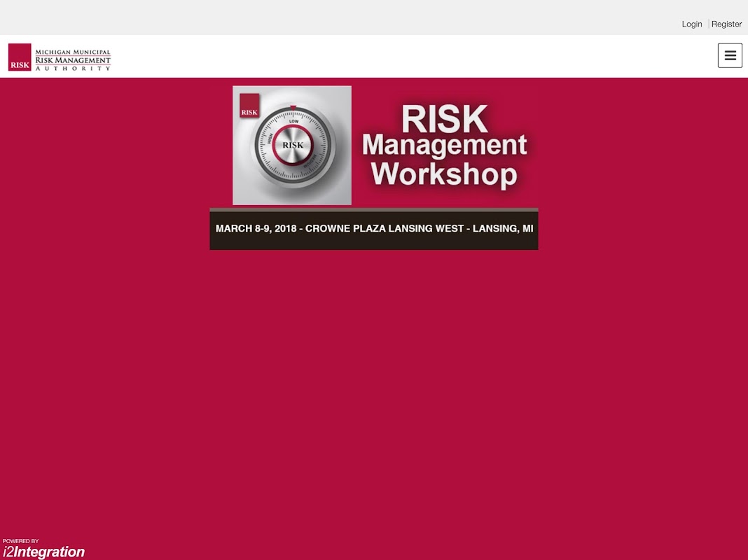This screenshot has height=560, width=748.
Task: Click the Powered By footer text
Action: (x=20, y=541)
